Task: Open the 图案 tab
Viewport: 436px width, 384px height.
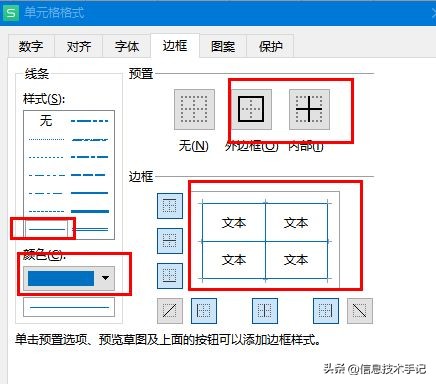Action: [x=223, y=46]
